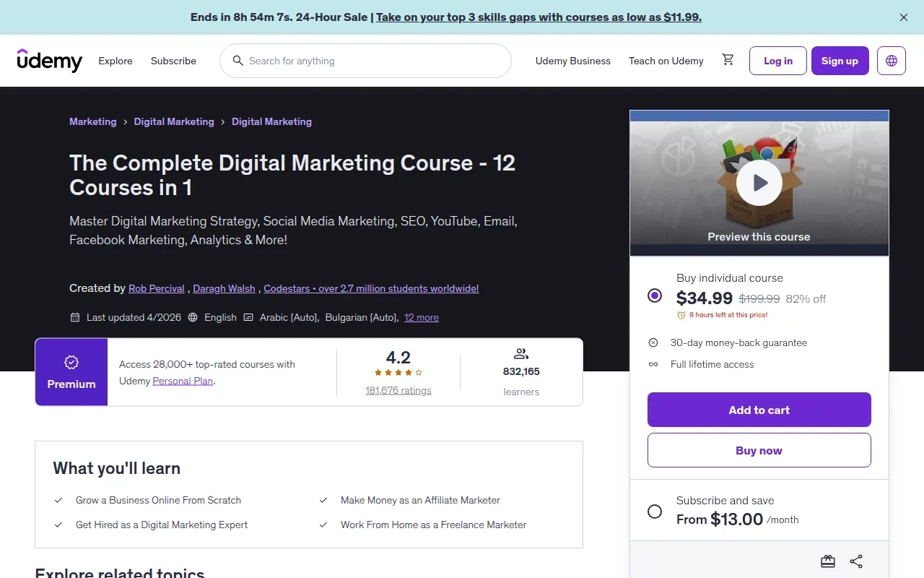The height and width of the screenshot is (578, 924).
Task: Open Teach on Udemy
Action: 666,61
